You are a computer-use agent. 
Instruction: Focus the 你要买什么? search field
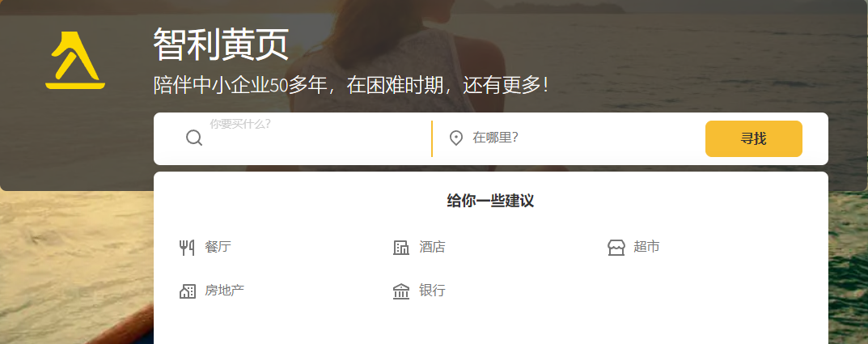pos(315,138)
